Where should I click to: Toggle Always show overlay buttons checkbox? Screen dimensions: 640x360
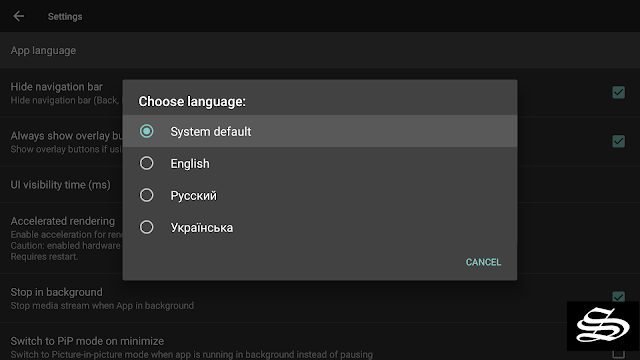point(618,141)
